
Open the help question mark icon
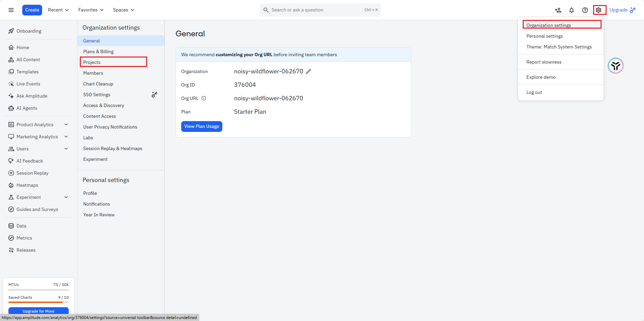[x=585, y=10]
